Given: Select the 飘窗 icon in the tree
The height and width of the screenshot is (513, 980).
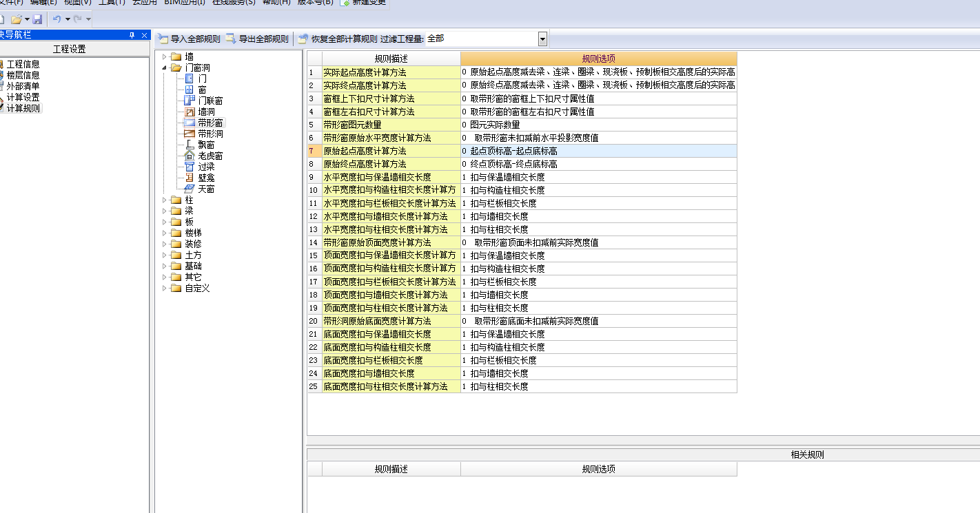Looking at the screenshot, I should (190, 145).
